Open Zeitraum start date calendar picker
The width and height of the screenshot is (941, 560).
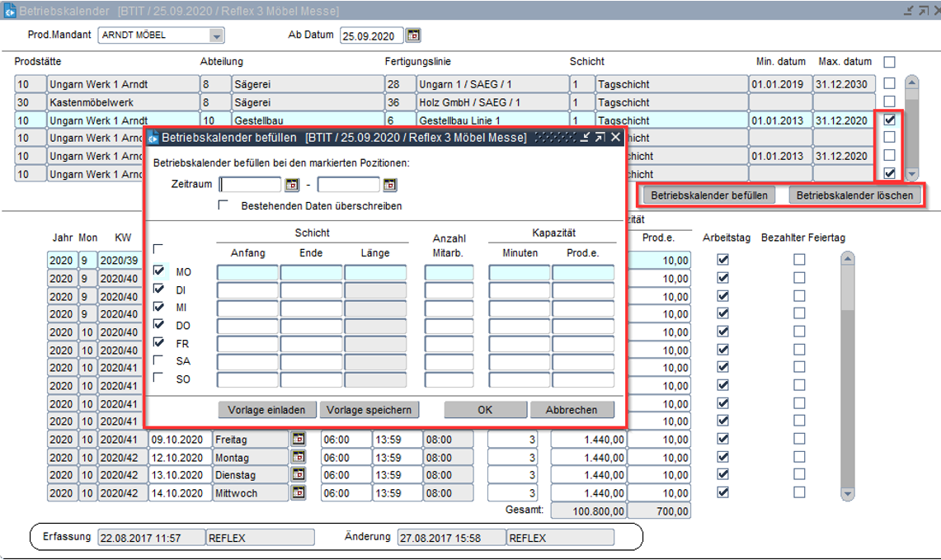292,185
